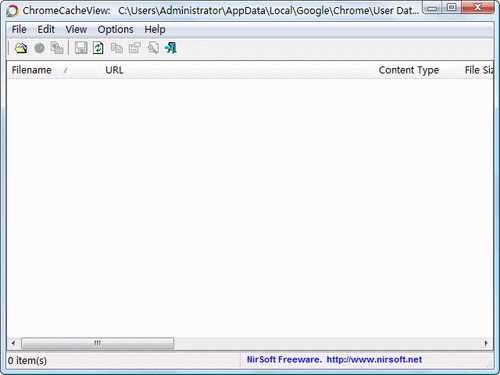This screenshot has height=375, width=500.
Task: Click the '0 item(s)' status bar text
Action: 27,361
